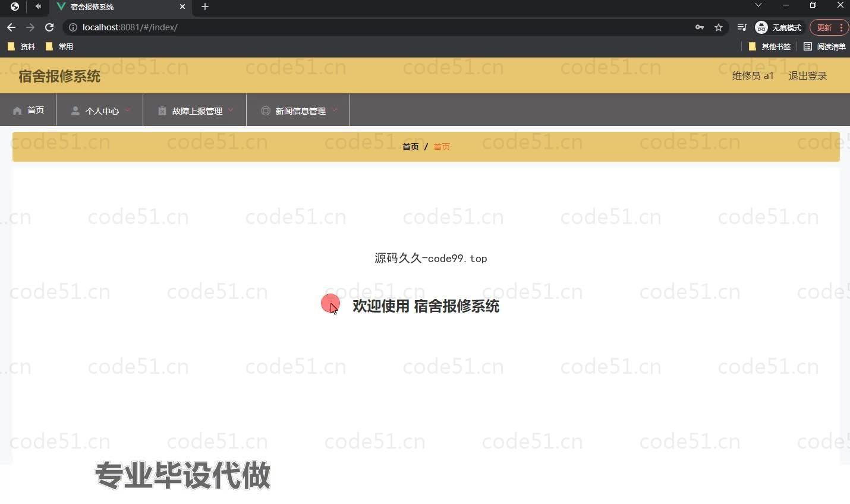
Task: Click the home icon in navigation bar
Action: pos(17,111)
